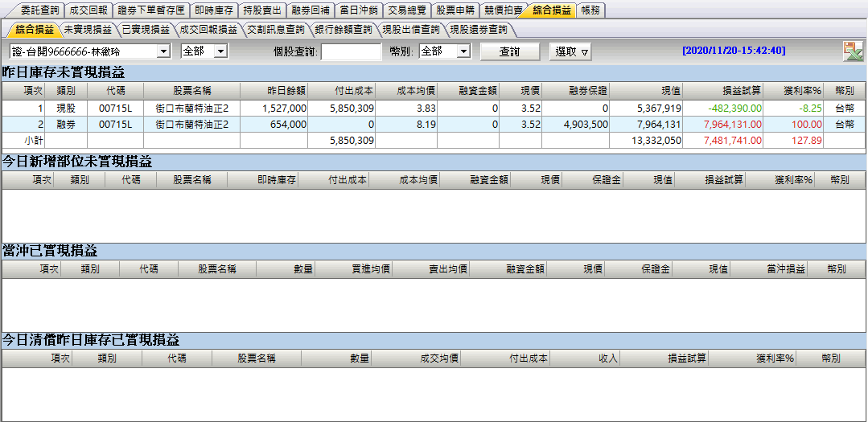Click the 現股還券查詢 sub-tab
This screenshot has width=868, height=422.
coord(478,30)
